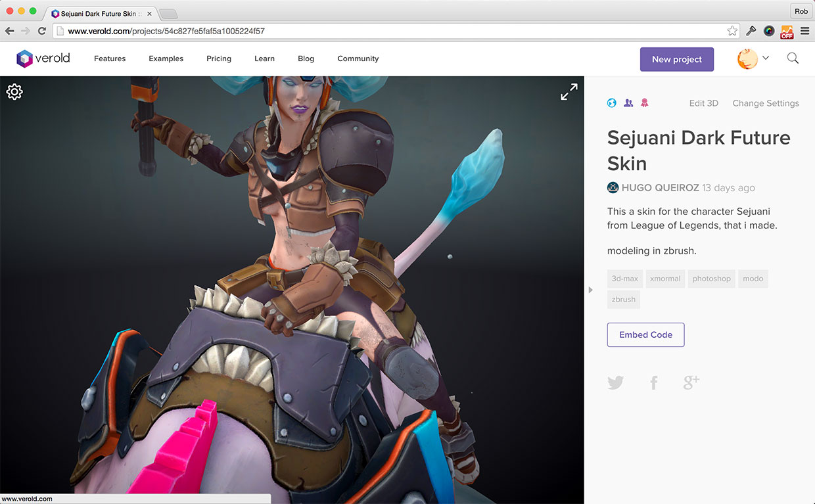Screen dimensions: 815x504
Task: Select the modo tag
Action: pyautogui.click(x=753, y=279)
